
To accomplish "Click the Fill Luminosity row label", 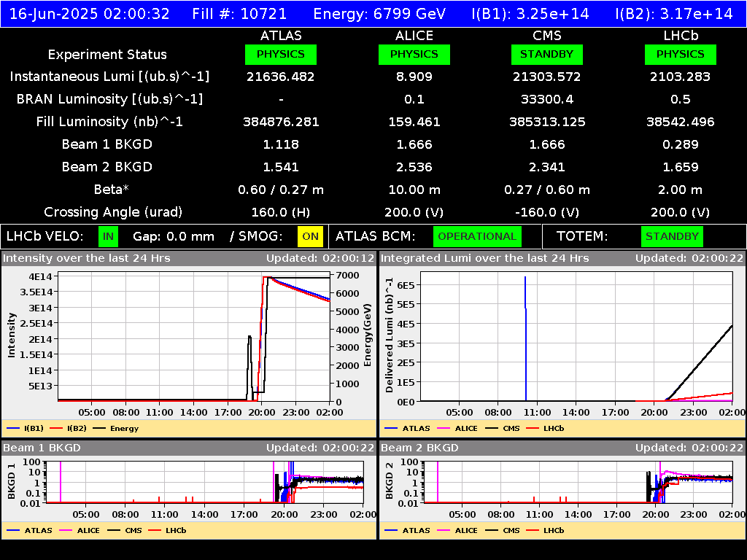I will 109,122.
